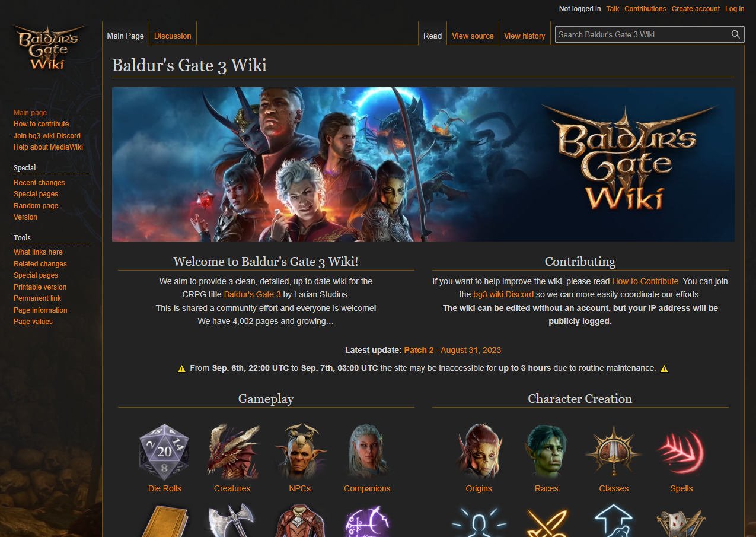Open the Die Rolls d20 icon

coord(164,452)
